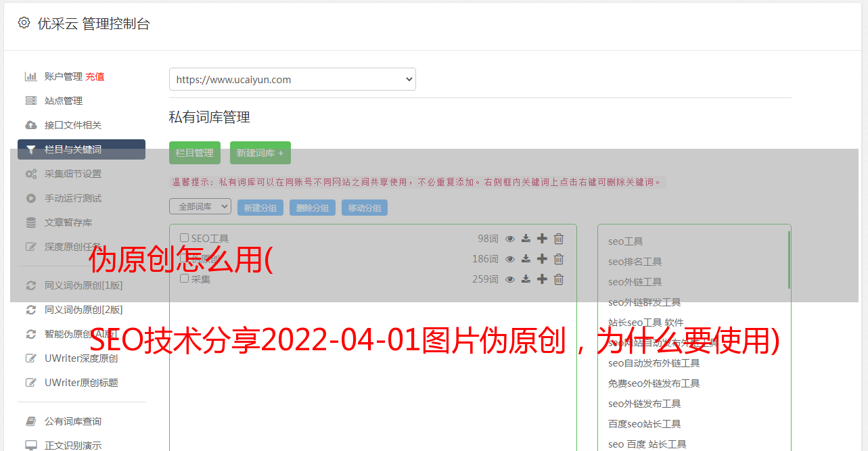
Task: Select keyword 站长seo工具 软件
Action: pos(646,323)
